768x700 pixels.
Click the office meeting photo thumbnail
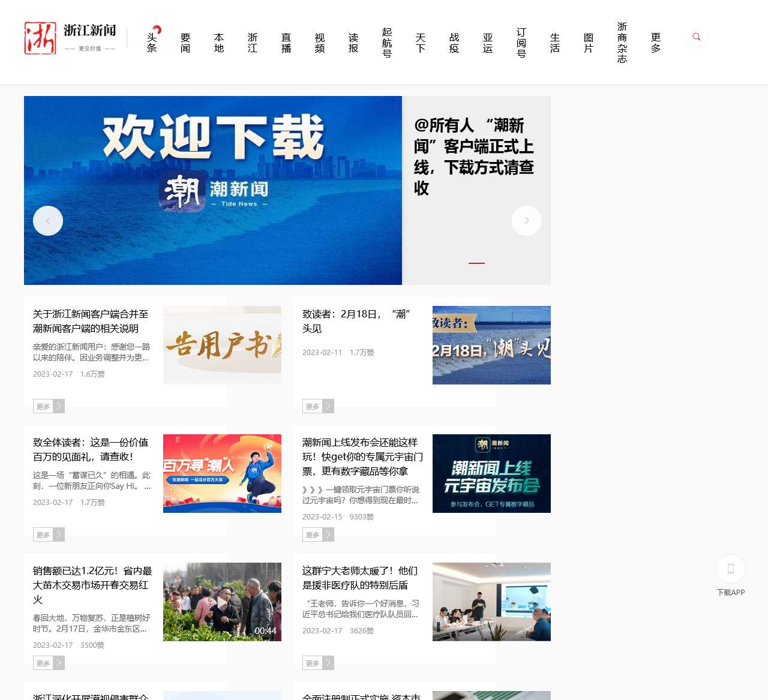coord(491,602)
